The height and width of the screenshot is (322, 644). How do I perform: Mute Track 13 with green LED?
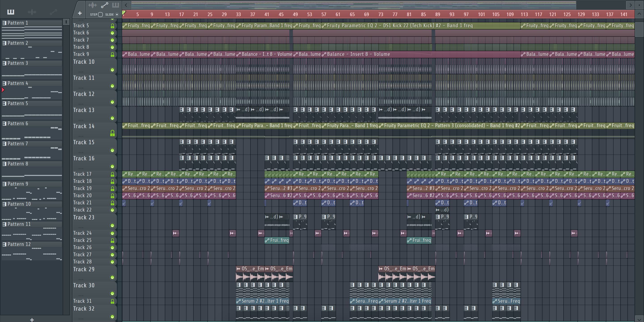pyautogui.click(x=112, y=118)
